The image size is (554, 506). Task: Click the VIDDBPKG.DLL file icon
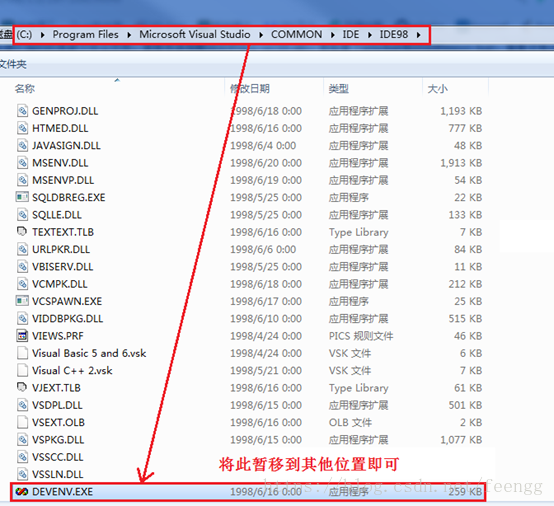coord(22,319)
